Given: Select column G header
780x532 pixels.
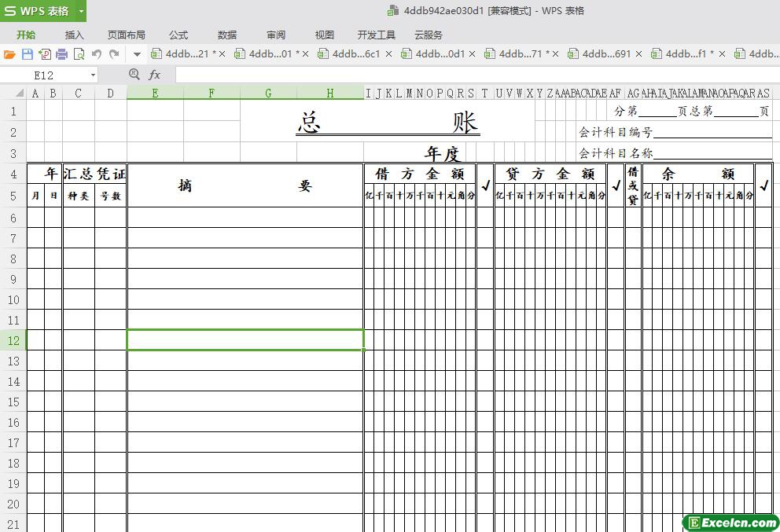Looking at the screenshot, I should (x=269, y=93).
